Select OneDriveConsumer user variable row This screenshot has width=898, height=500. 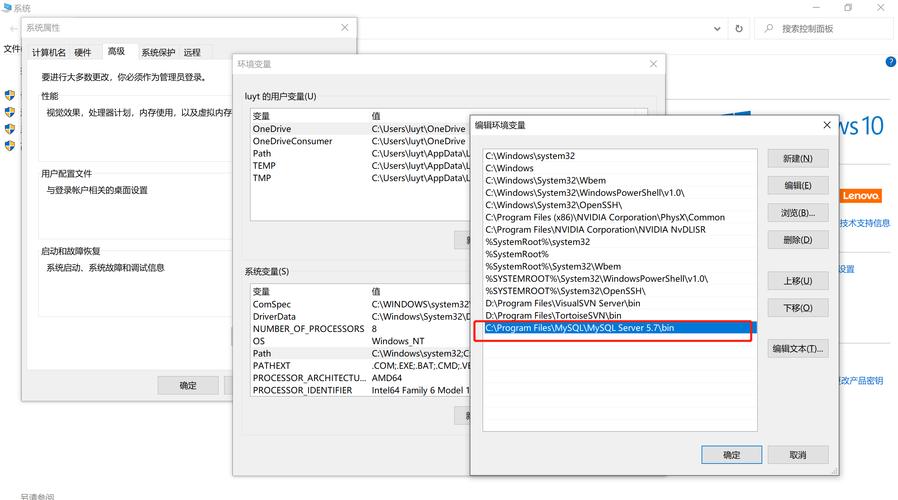pos(360,141)
